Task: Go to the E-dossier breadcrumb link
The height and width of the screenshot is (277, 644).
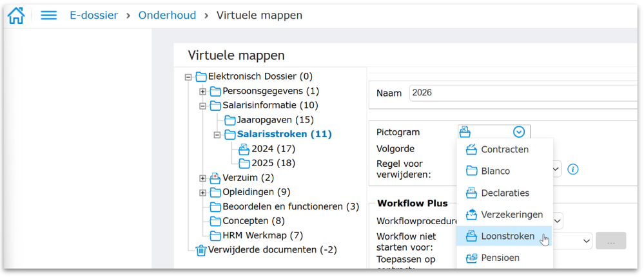Action: tap(93, 15)
